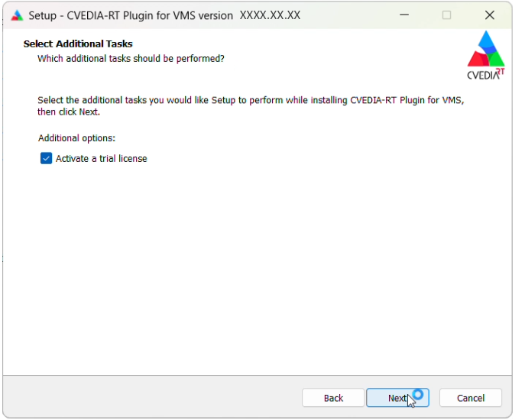The width and height of the screenshot is (525, 420).
Task: Click the CVEDIA wordmark under the logo
Action: click(x=485, y=75)
